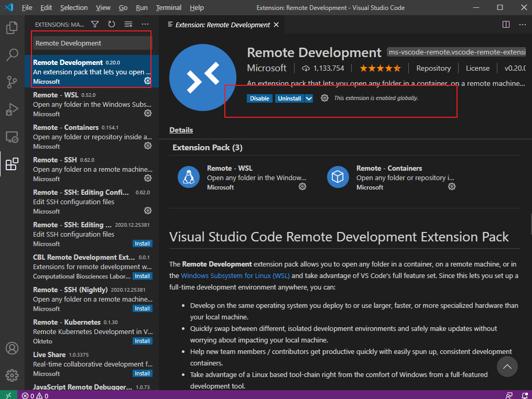Click manage gear for Remote - SSH: Editing Config
Viewport: 532px width, 399px height.
click(x=148, y=210)
